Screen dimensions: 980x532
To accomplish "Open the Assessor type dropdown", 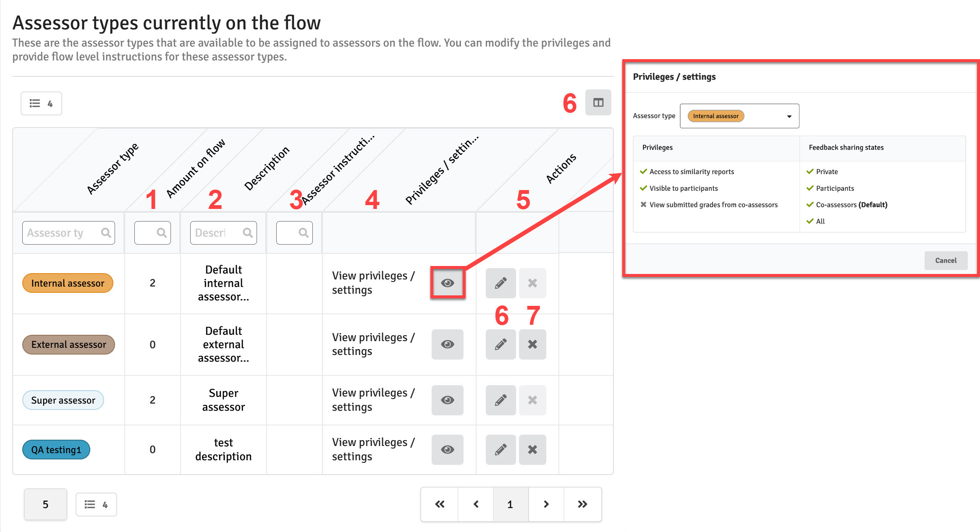I will (x=739, y=116).
